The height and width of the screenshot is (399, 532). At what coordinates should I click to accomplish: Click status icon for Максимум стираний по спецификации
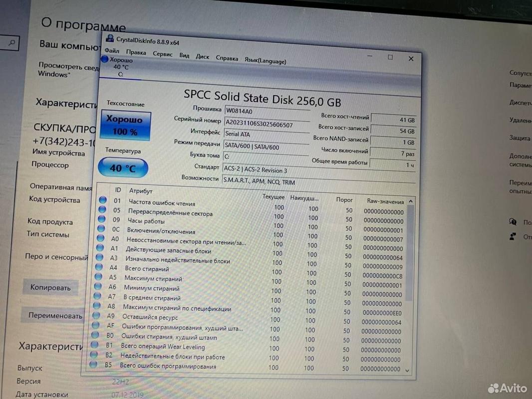pos(97,305)
